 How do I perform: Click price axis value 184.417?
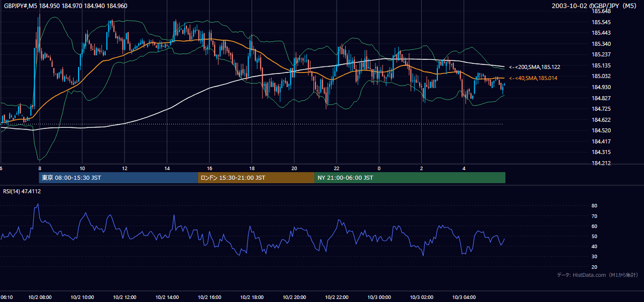tap(601, 141)
